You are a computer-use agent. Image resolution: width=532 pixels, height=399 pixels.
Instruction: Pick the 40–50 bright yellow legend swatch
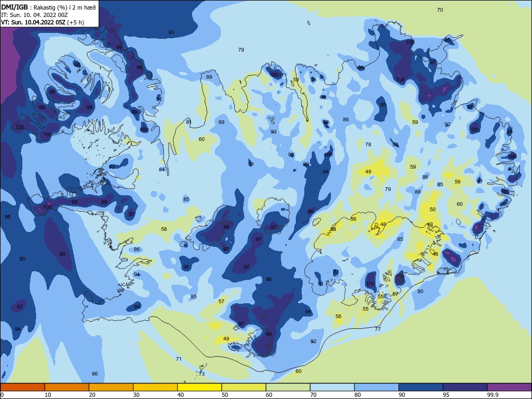199,387
